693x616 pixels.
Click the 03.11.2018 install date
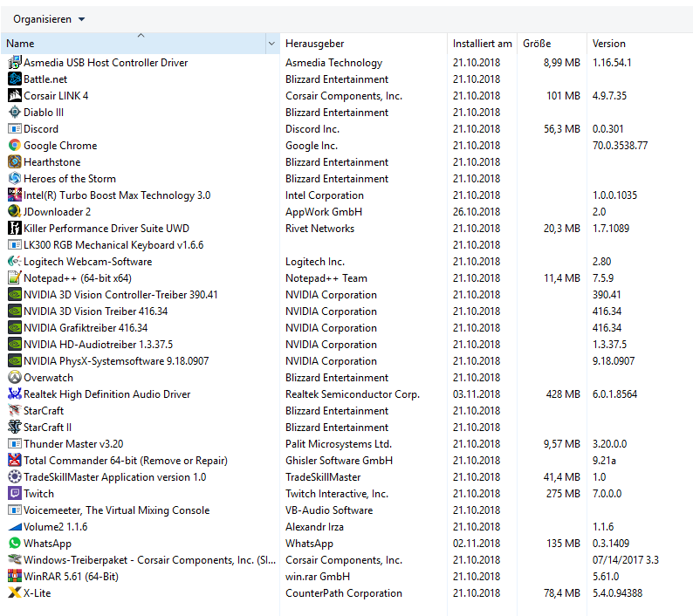click(x=477, y=394)
